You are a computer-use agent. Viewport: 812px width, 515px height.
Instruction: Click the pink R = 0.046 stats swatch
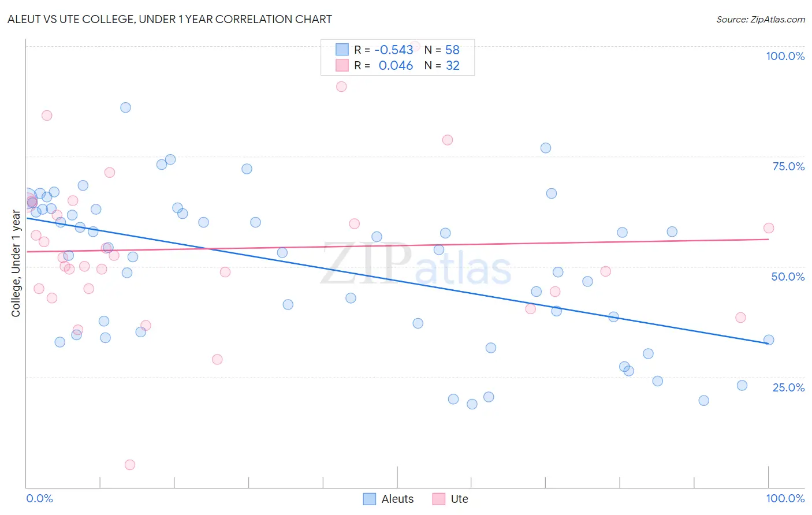342,65
